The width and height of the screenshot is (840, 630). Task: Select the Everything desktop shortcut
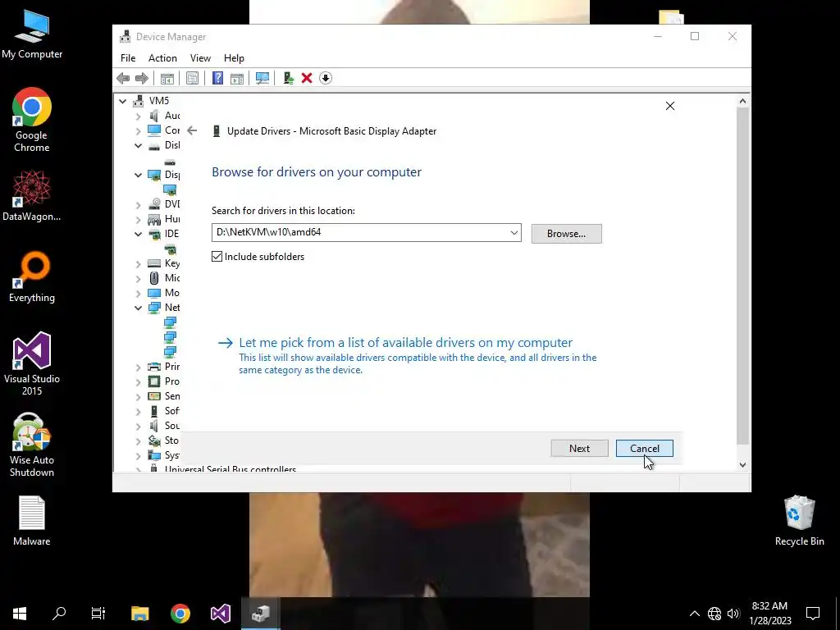(32, 277)
